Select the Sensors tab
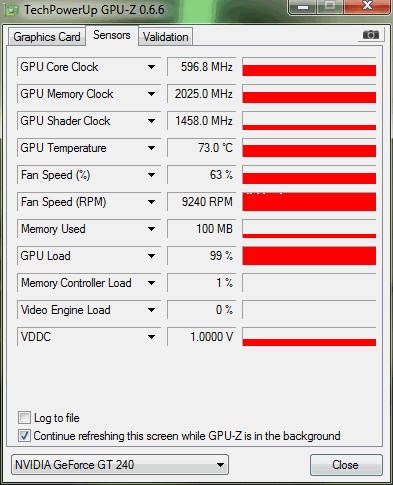 (x=112, y=35)
